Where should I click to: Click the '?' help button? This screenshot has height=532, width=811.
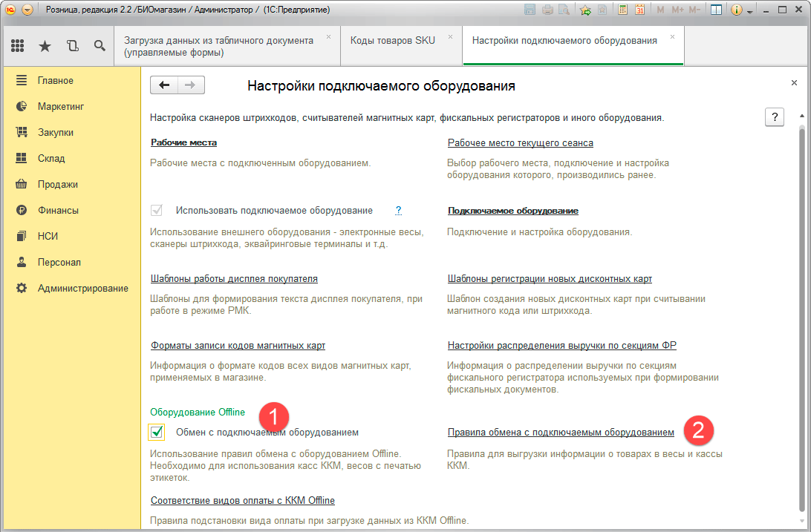[x=775, y=117]
